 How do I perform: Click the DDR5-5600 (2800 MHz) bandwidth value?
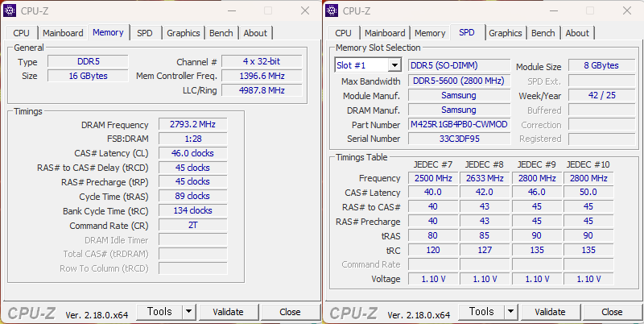pyautogui.click(x=459, y=81)
